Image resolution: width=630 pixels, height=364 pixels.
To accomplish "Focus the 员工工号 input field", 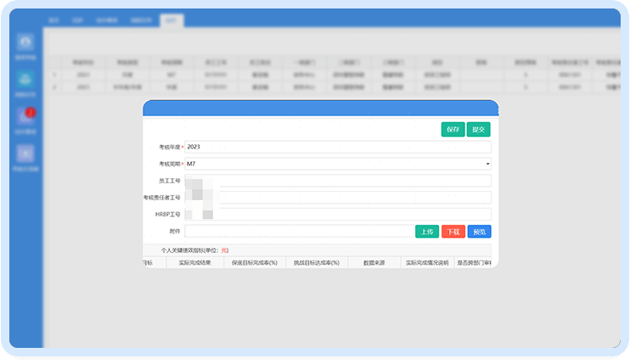I will [338, 181].
